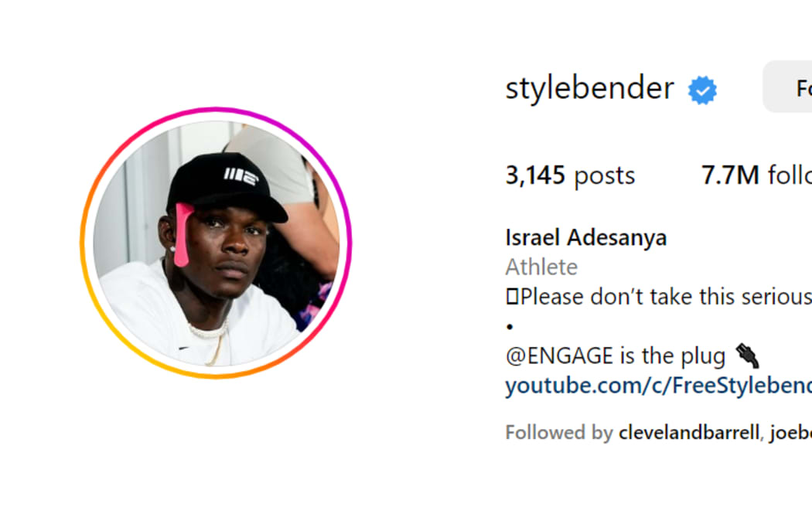Select the stylebender username heading
The width and height of the screenshot is (812, 507).
(x=590, y=88)
